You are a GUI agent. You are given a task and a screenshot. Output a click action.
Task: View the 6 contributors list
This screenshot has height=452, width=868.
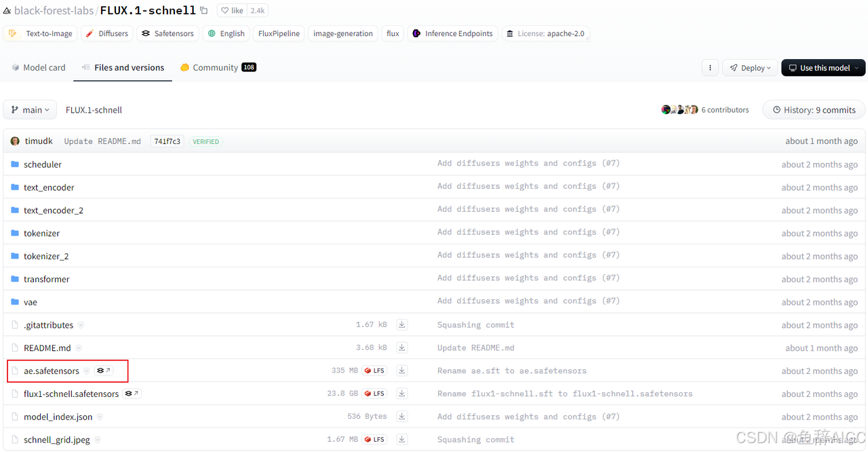click(x=705, y=110)
